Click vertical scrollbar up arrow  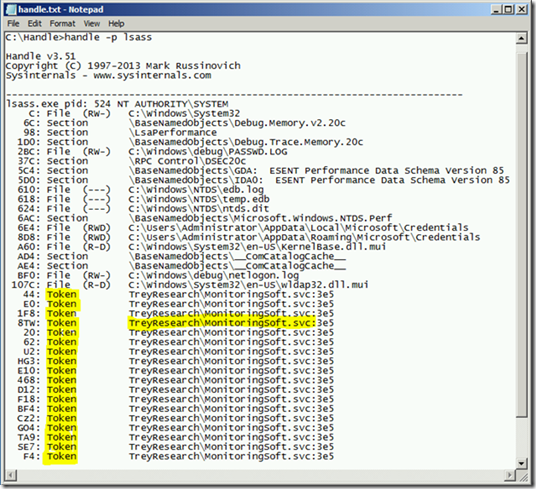521,38
